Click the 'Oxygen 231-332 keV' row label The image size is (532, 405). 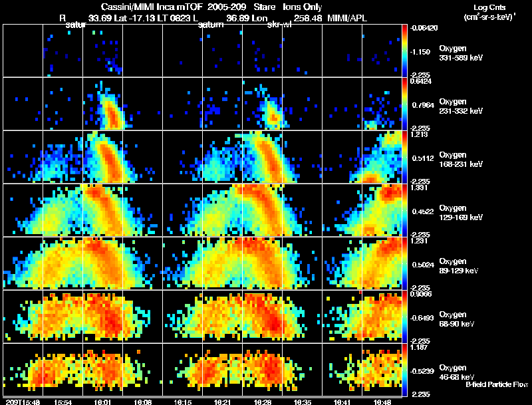tap(461, 106)
